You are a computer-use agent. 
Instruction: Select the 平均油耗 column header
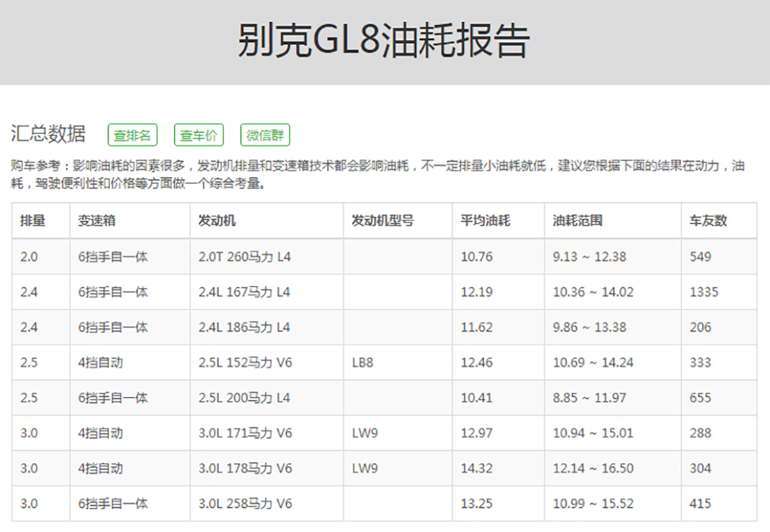tap(486, 221)
